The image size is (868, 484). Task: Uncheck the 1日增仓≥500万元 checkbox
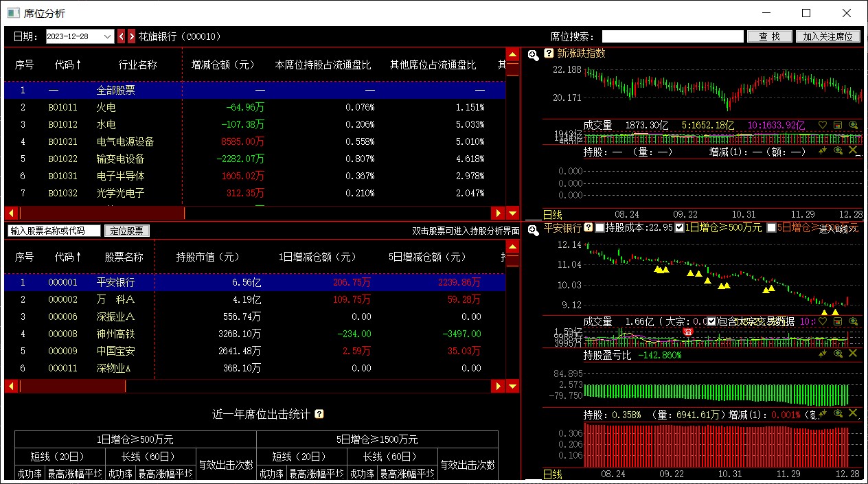[680, 227]
